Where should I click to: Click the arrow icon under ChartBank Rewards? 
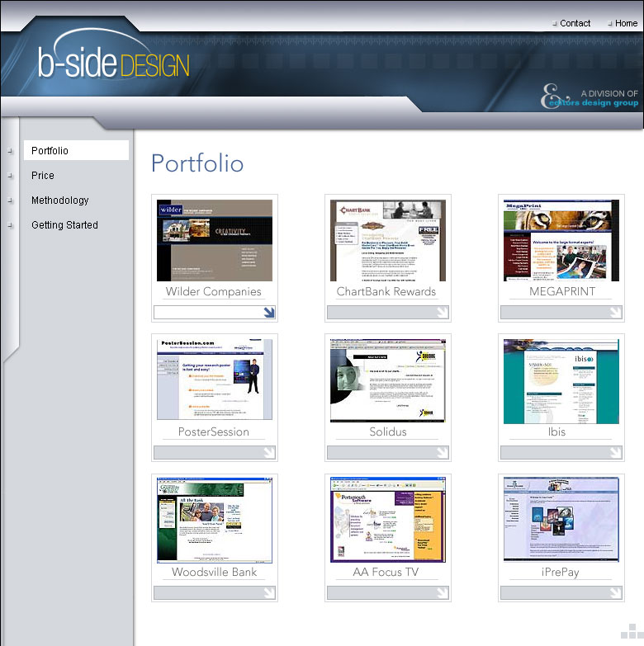(x=443, y=313)
